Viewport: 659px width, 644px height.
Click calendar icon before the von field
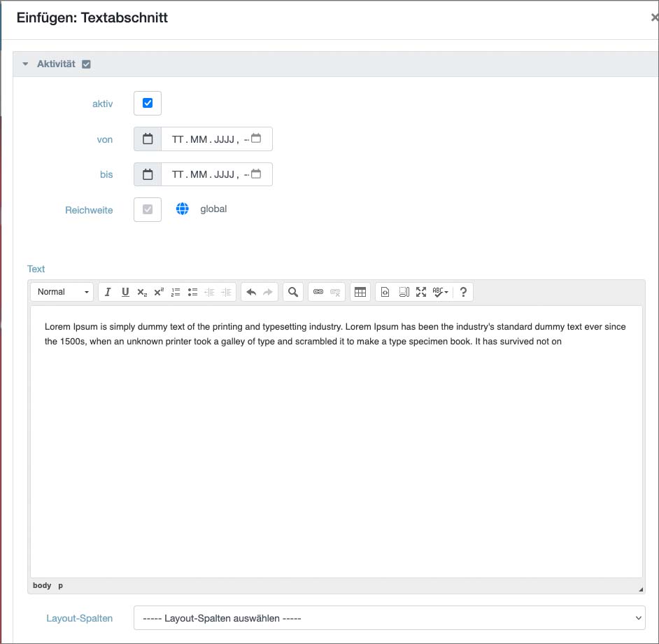point(148,139)
